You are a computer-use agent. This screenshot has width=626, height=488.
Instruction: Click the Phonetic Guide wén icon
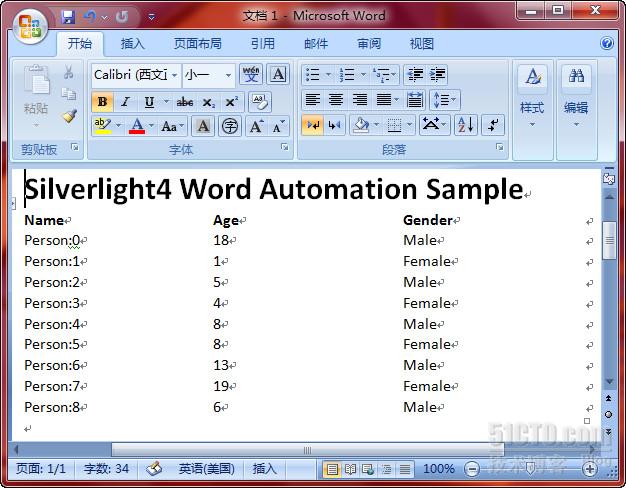pyautogui.click(x=251, y=74)
